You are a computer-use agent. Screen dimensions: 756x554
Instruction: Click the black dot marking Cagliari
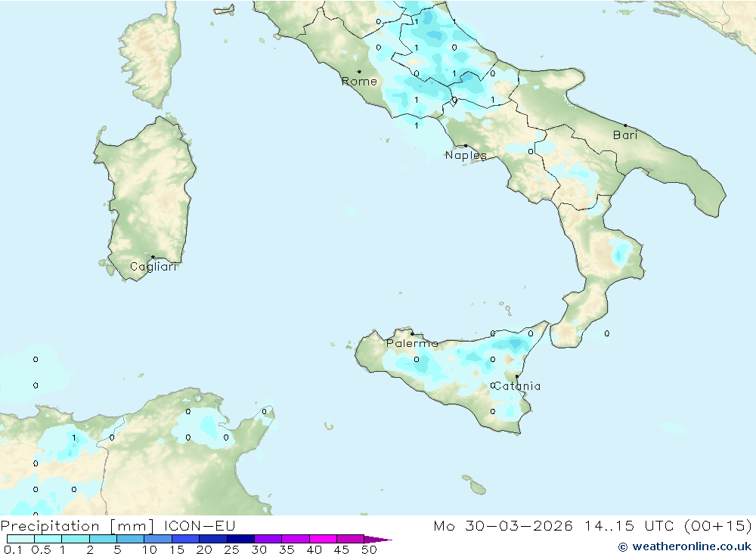point(153,257)
